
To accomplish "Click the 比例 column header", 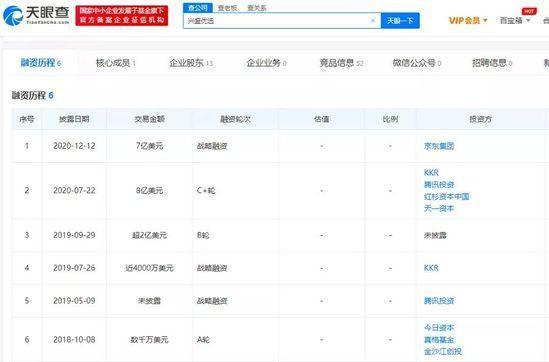I will point(390,119).
